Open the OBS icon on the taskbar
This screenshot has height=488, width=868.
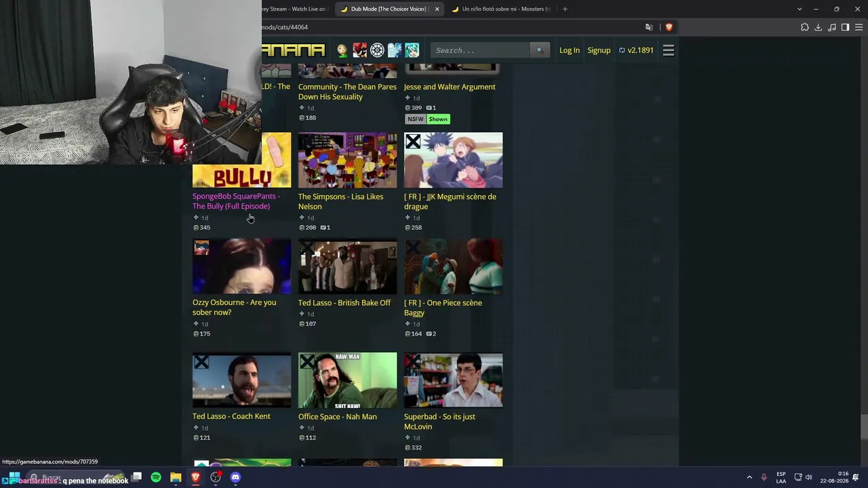click(216, 477)
